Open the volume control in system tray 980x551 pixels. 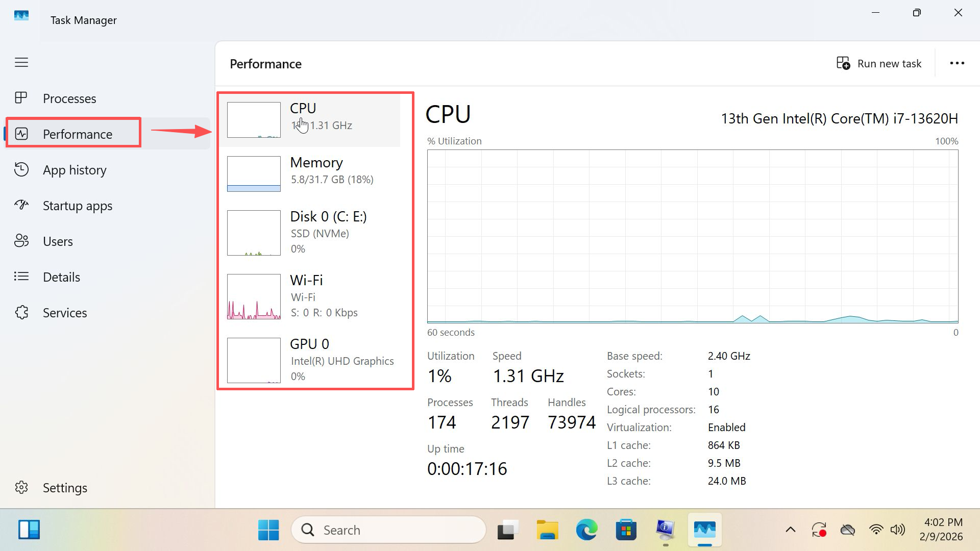(897, 530)
